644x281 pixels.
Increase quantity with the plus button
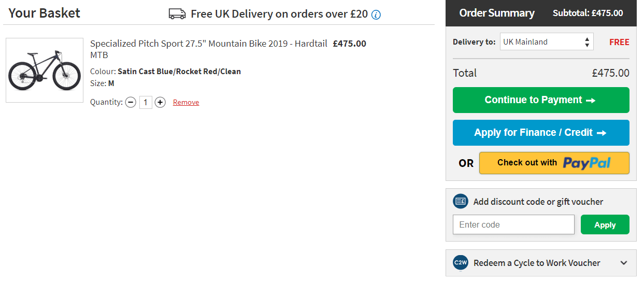(x=161, y=102)
